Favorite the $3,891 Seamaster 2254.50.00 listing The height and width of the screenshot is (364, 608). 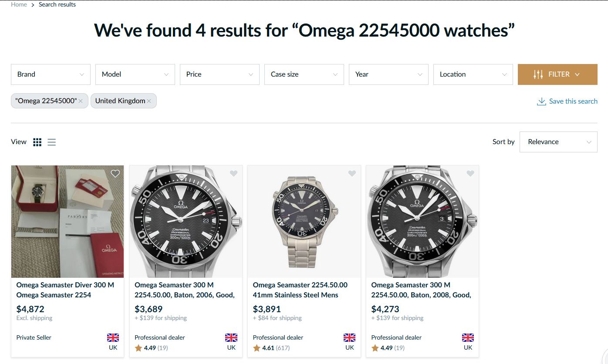pyautogui.click(x=352, y=174)
